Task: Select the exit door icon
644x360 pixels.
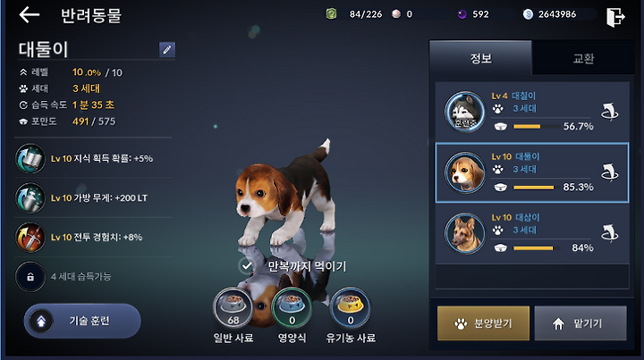Action: tap(615, 17)
